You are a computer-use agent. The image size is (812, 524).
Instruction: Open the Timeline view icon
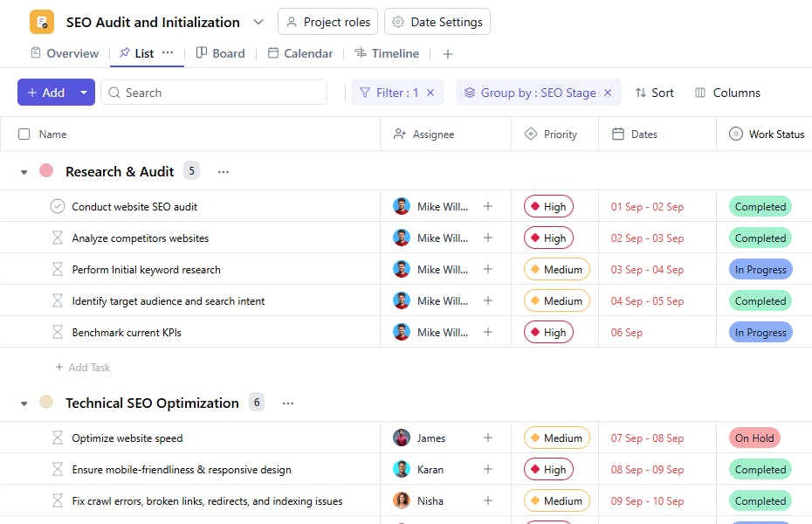[361, 53]
